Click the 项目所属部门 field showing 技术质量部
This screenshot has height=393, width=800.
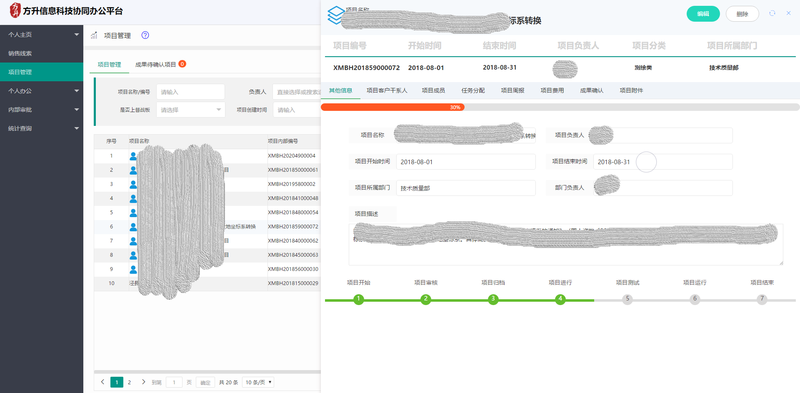466,188
